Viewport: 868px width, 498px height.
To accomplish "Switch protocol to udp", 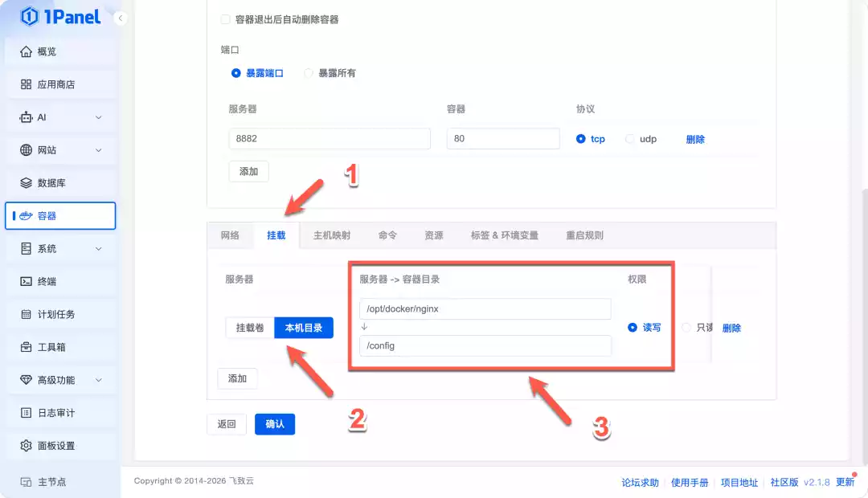I will [x=628, y=138].
